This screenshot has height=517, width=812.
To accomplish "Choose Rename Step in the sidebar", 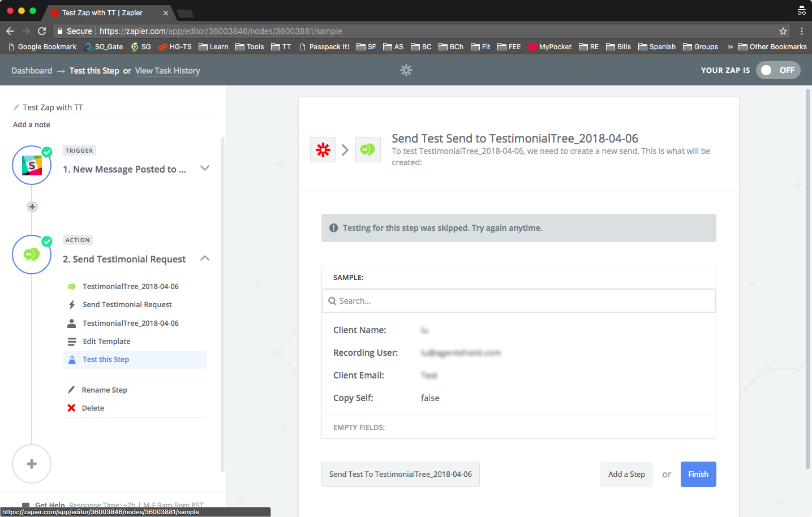I will coord(104,390).
